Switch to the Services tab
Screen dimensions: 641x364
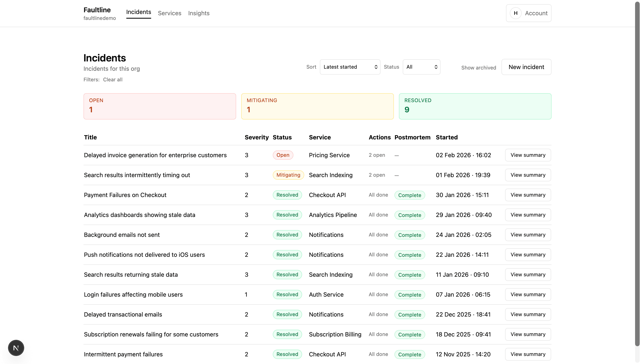[170, 13]
